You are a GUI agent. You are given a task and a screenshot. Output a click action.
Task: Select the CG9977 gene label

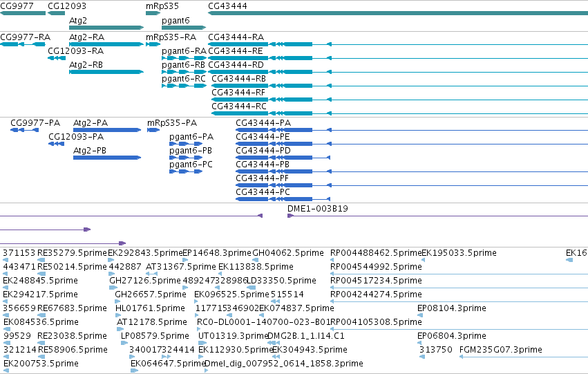(x=17, y=6)
